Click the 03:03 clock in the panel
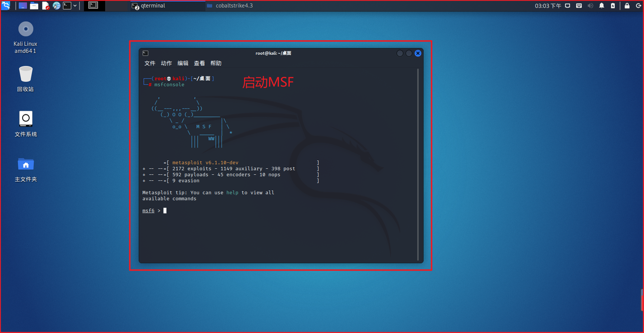 click(x=548, y=6)
